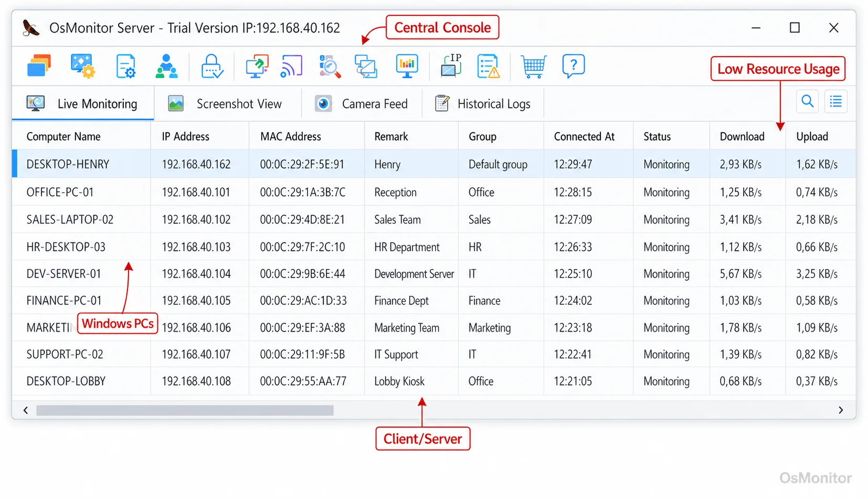Viewport: 868px width, 499px height.
Task: Click the scrollbar left arrow
Action: (x=25, y=410)
